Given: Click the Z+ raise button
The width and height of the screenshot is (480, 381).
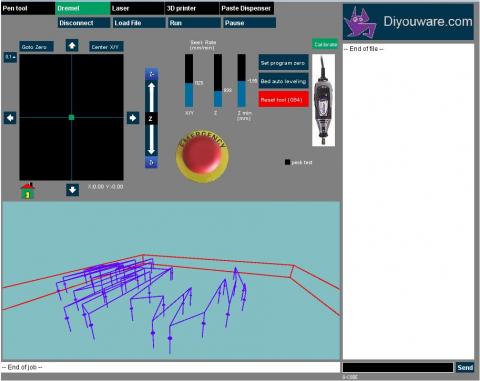Looking at the screenshot, I should coord(151,74).
